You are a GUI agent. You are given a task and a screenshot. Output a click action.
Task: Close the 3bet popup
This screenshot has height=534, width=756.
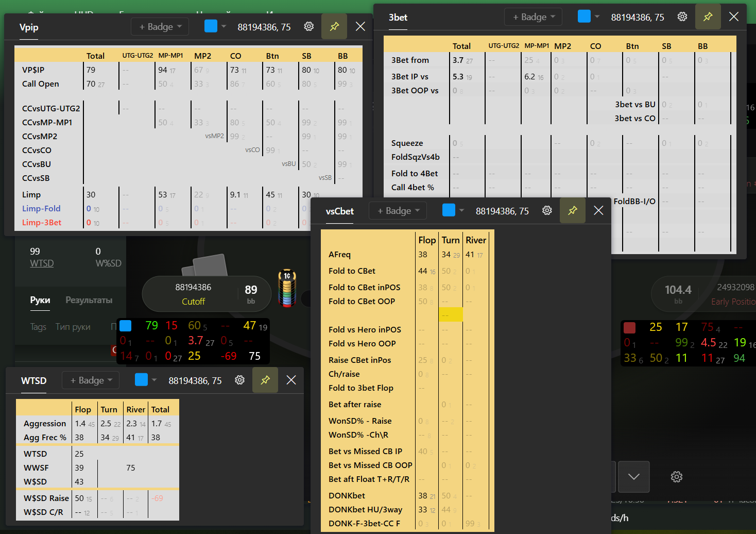pyautogui.click(x=734, y=16)
